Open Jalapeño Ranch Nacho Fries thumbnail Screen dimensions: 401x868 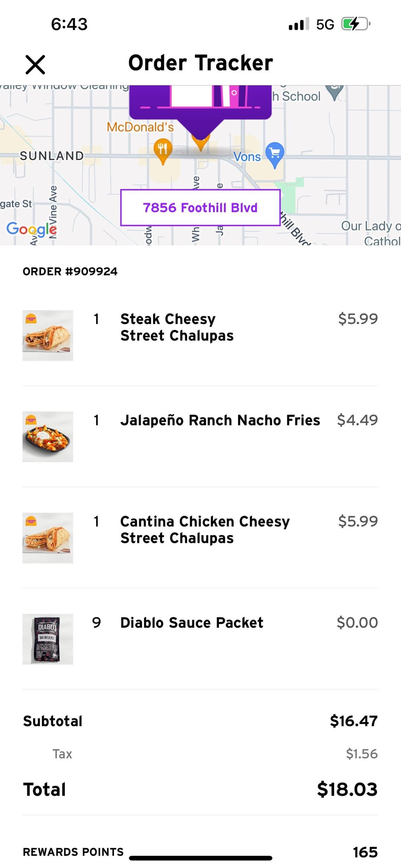48,437
